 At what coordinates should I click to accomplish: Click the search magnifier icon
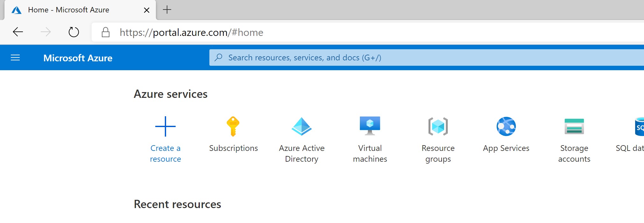click(x=219, y=57)
